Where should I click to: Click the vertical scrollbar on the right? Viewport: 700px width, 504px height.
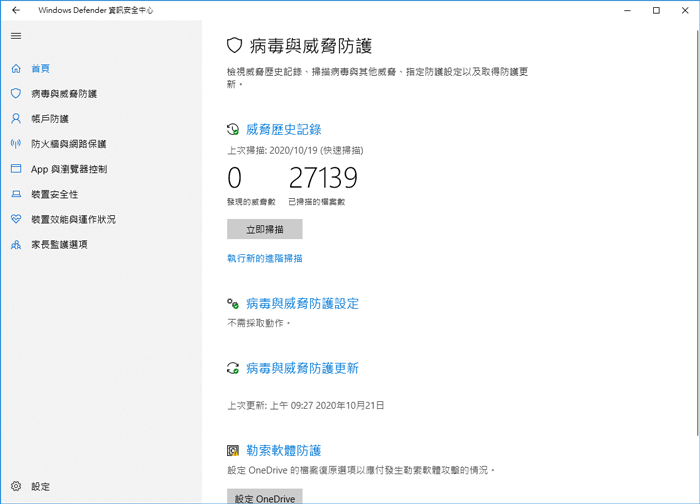(x=697, y=232)
